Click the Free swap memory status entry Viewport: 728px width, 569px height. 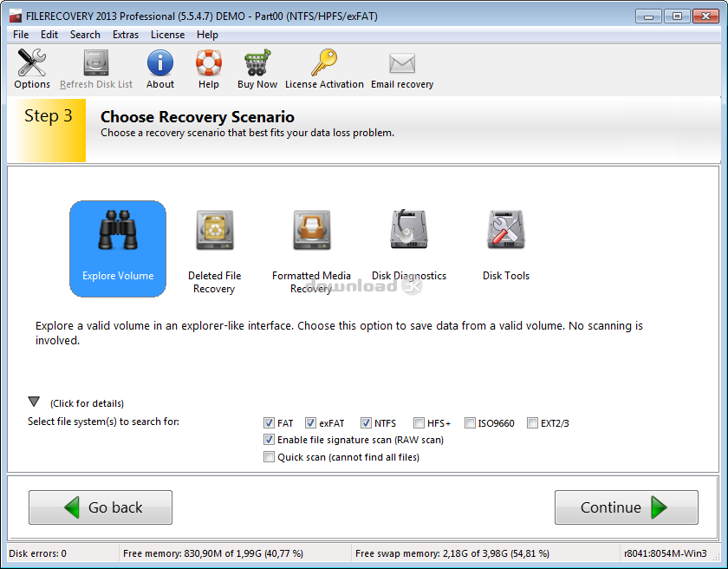(452, 553)
